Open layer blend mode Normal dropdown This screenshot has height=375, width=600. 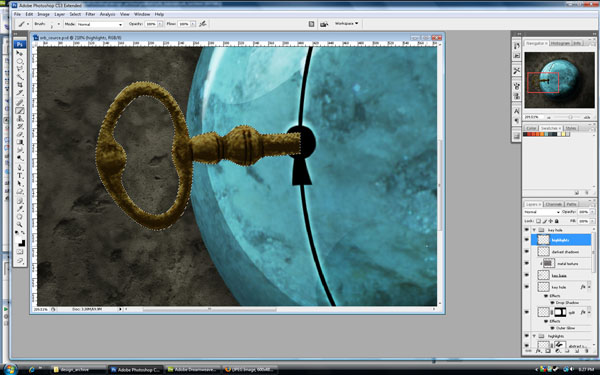coord(542,212)
